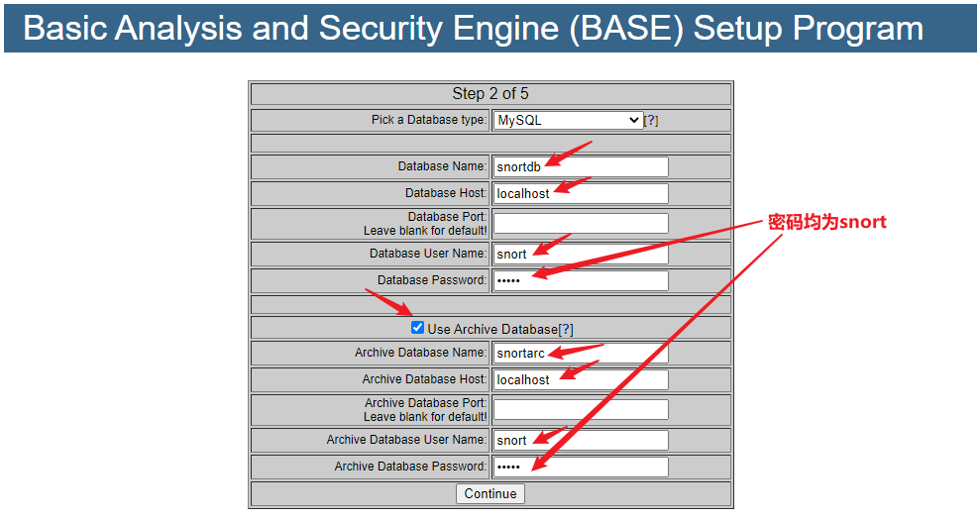This screenshot has height=520, width=980.
Task: Click the "Step 2 of 5" heading
Action: 490,93
